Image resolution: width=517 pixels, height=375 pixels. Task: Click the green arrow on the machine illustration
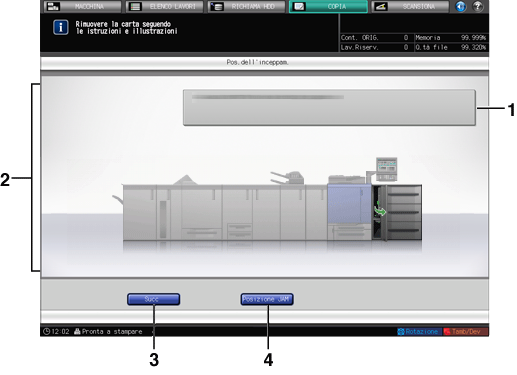380,211
